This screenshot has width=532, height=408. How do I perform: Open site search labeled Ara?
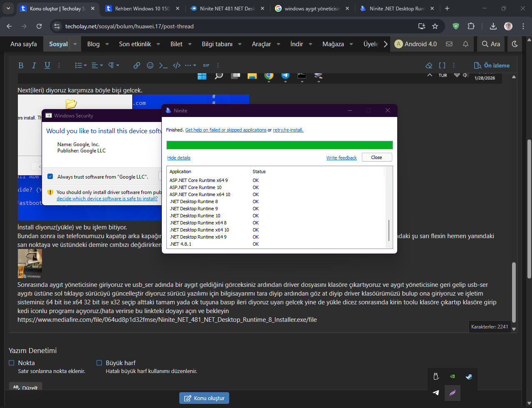(x=491, y=44)
